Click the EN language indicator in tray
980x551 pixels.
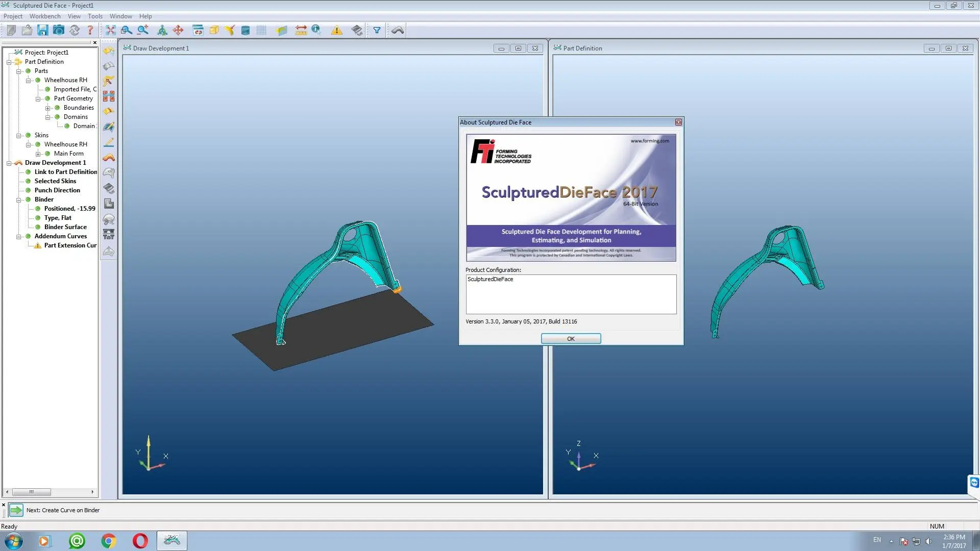877,540
